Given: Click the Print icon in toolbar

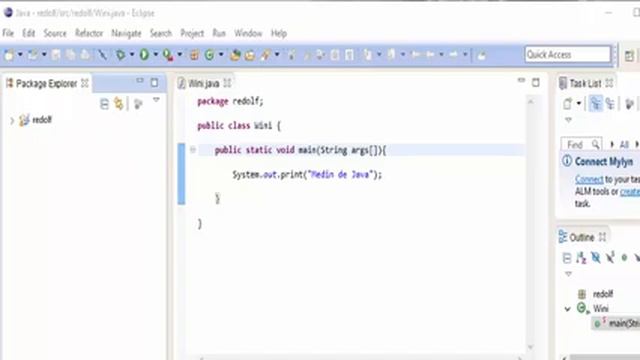Looking at the screenshot, I should pos(85,55).
